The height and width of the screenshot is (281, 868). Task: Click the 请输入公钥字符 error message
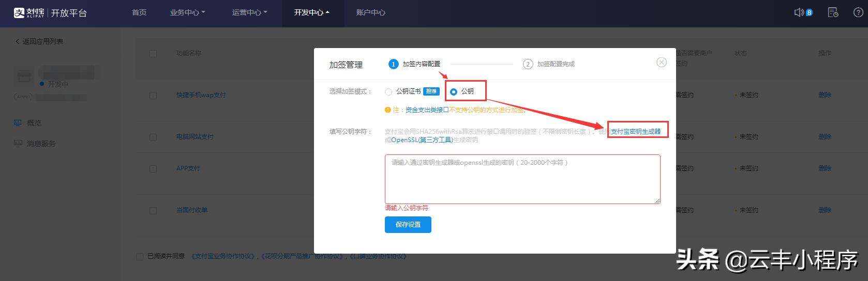[407, 208]
